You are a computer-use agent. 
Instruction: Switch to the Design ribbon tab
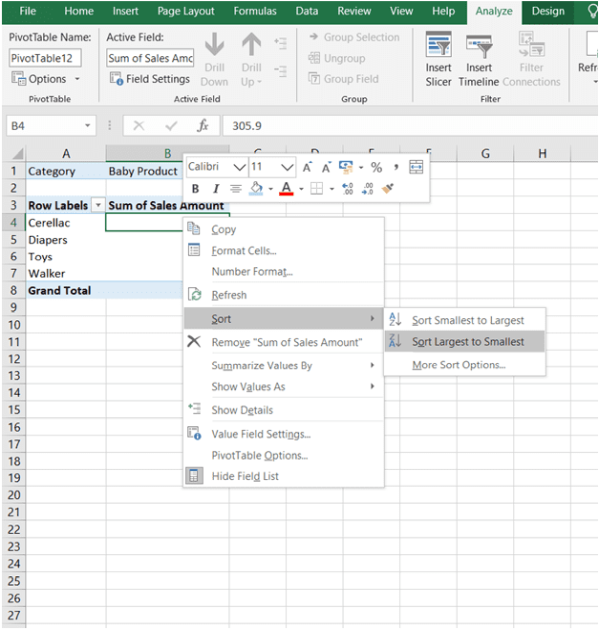click(x=547, y=11)
